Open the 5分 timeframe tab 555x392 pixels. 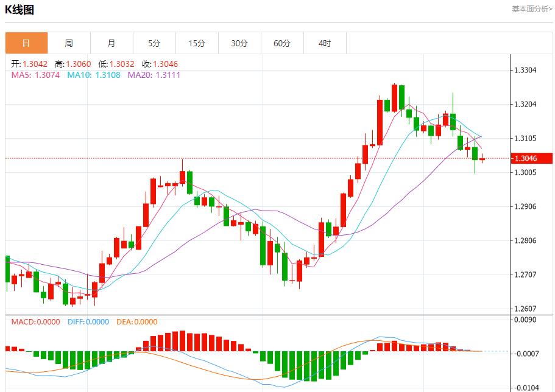[x=154, y=43]
